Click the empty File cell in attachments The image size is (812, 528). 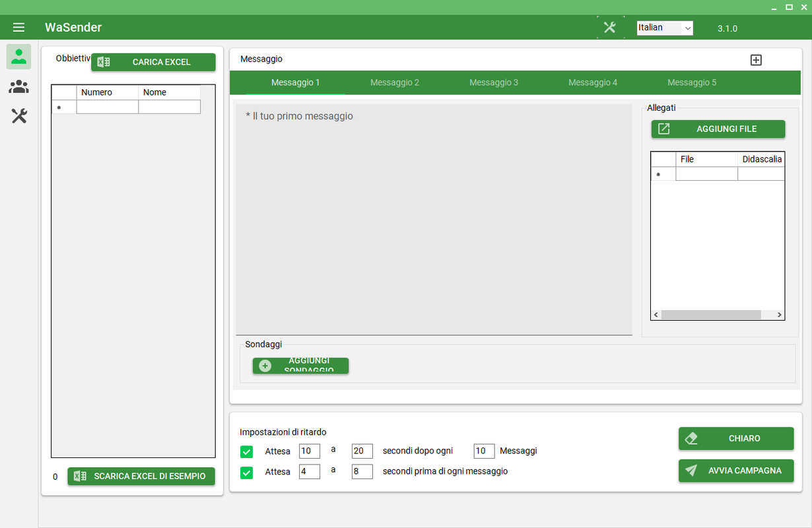click(707, 174)
